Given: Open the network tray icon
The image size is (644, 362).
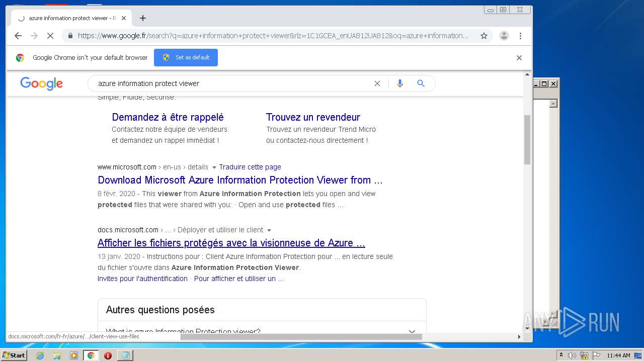Looking at the screenshot, I should pos(584,355).
